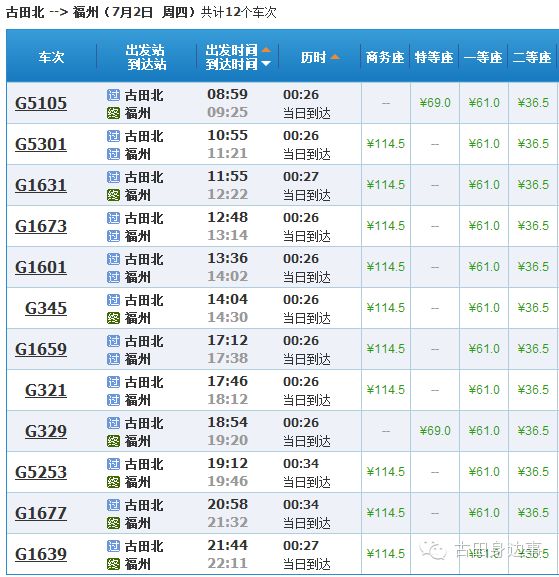The width and height of the screenshot is (559, 577).
Task: Click route title 古田北 --> 福州 heading
Action: point(52,13)
